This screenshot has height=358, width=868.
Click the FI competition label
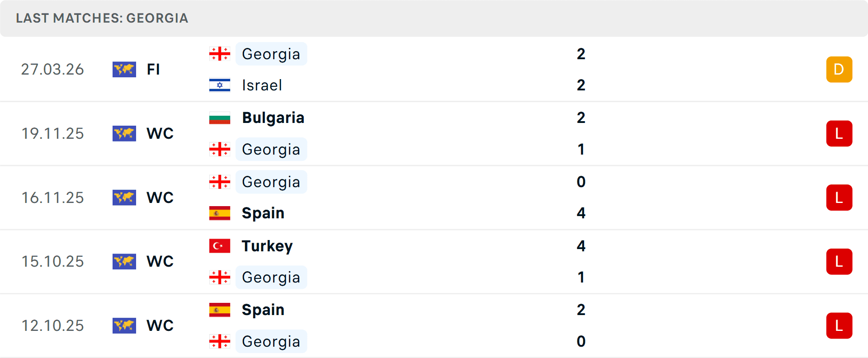(153, 70)
